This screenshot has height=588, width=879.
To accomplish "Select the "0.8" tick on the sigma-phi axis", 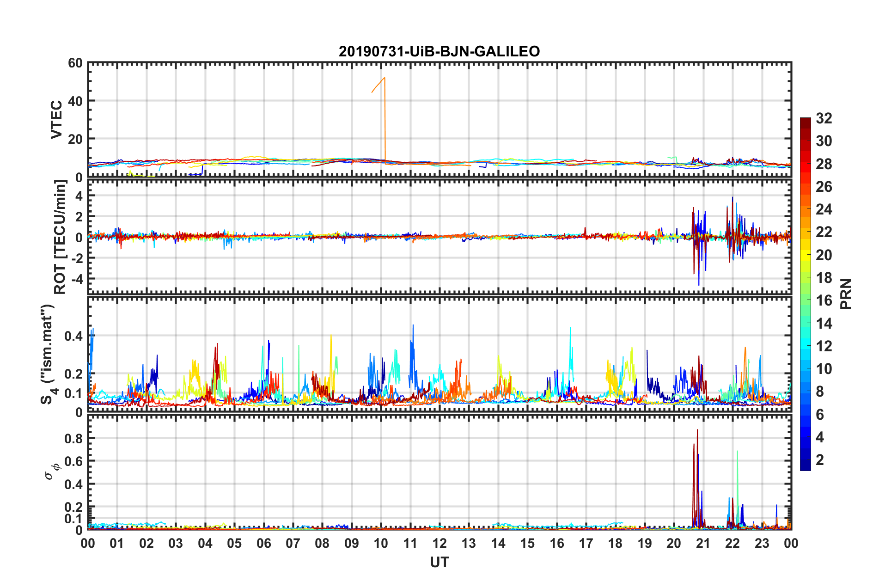I will tap(73, 438).
